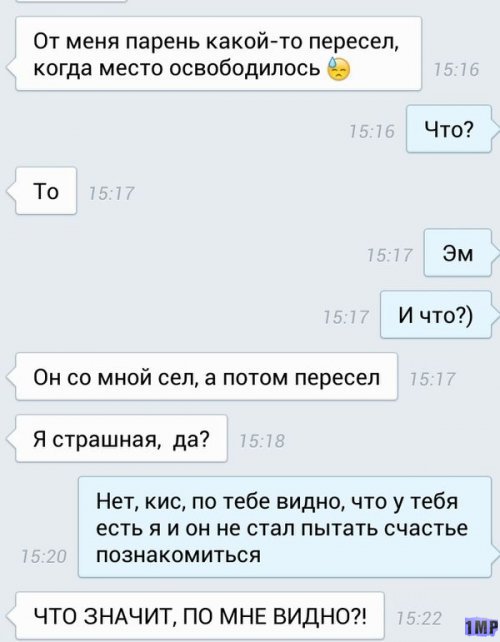Click the 15:17 timestamp after 'потом пересел'
This screenshot has width=500, height=642.
pyautogui.click(x=432, y=379)
